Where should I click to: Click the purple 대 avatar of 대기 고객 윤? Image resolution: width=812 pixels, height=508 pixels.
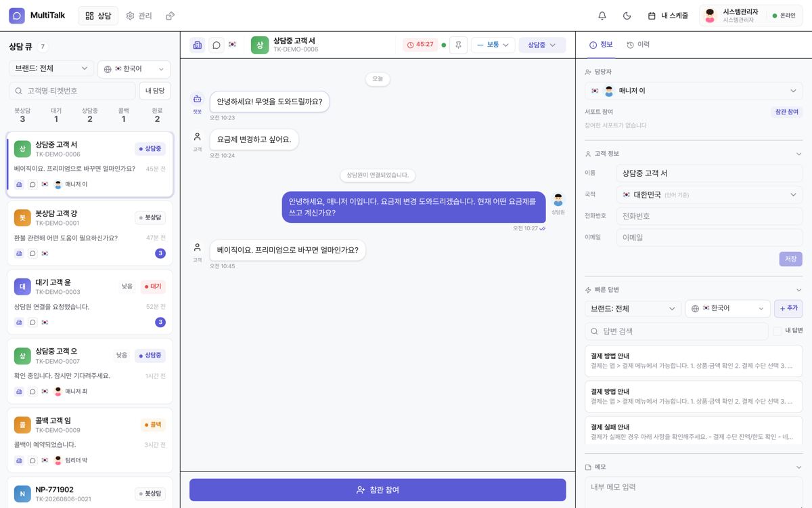point(22,287)
